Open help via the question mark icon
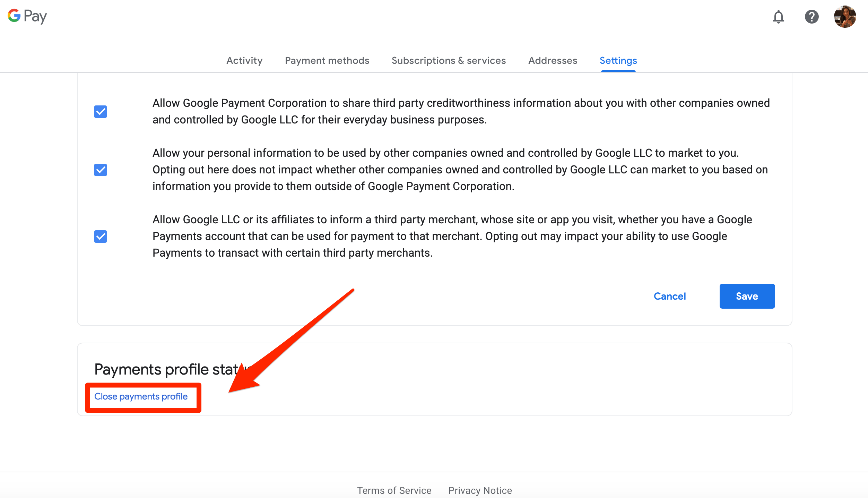Screen dimensions: 868x498 (x=811, y=17)
